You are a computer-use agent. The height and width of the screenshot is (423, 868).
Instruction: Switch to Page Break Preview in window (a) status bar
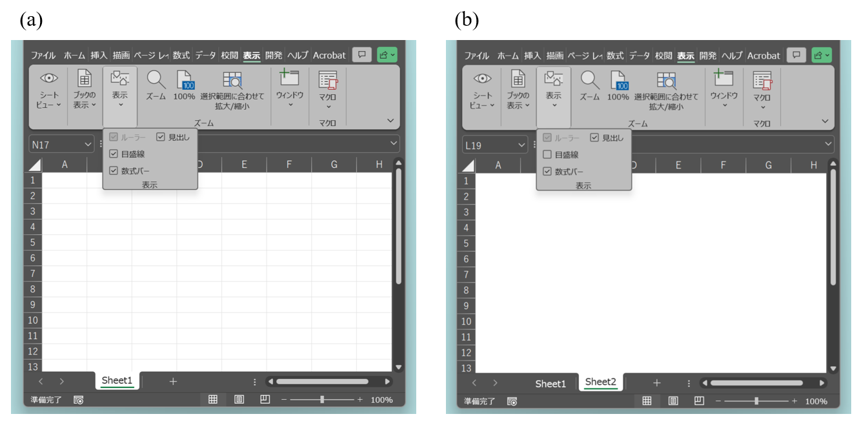(x=265, y=400)
